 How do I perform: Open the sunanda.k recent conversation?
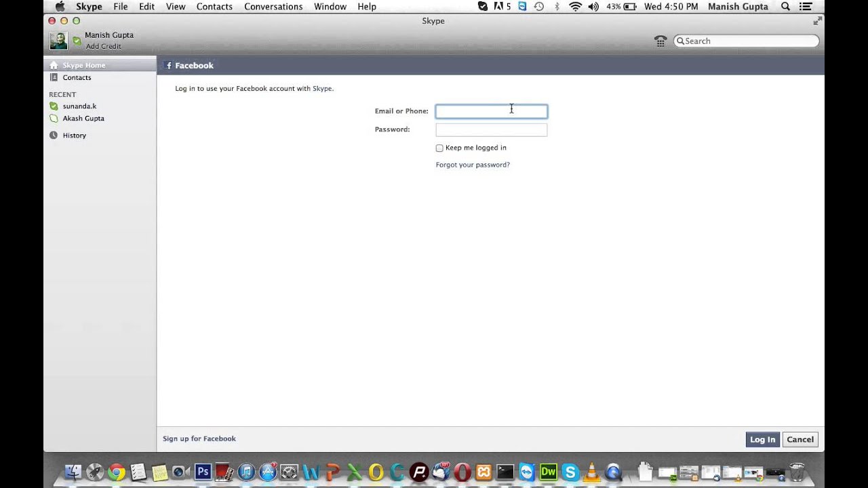click(x=100, y=106)
